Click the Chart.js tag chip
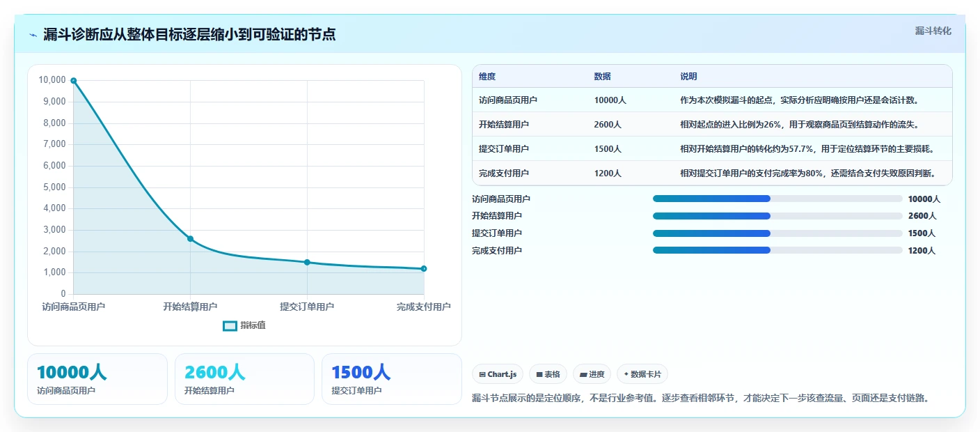This screenshot has height=432, width=980. click(498, 374)
